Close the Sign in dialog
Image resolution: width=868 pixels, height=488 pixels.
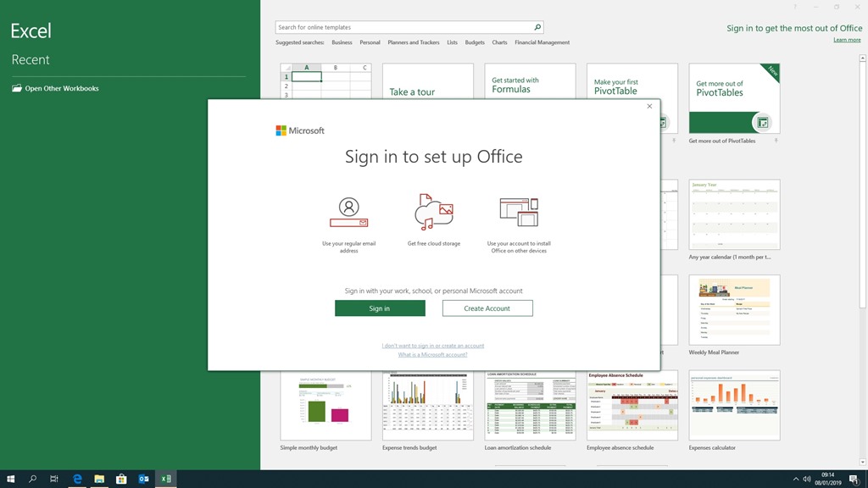pos(649,107)
